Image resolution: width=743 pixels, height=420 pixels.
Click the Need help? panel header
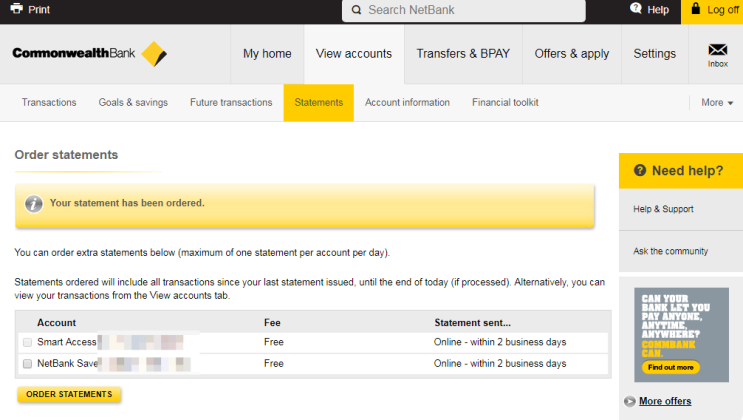pyautogui.click(x=681, y=171)
